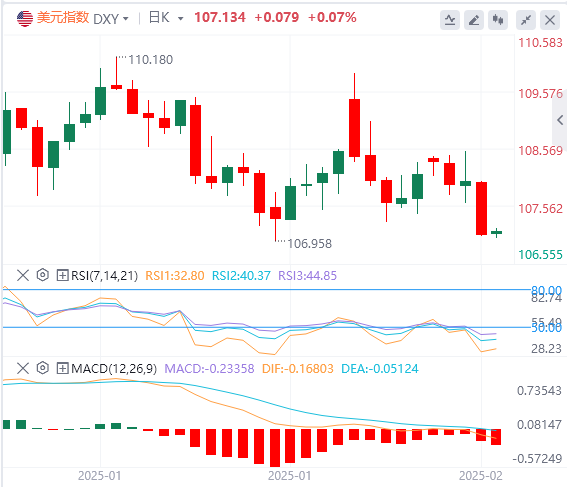Click the RSI2:40.37 value
This screenshot has width=567, height=487.
[241, 276]
